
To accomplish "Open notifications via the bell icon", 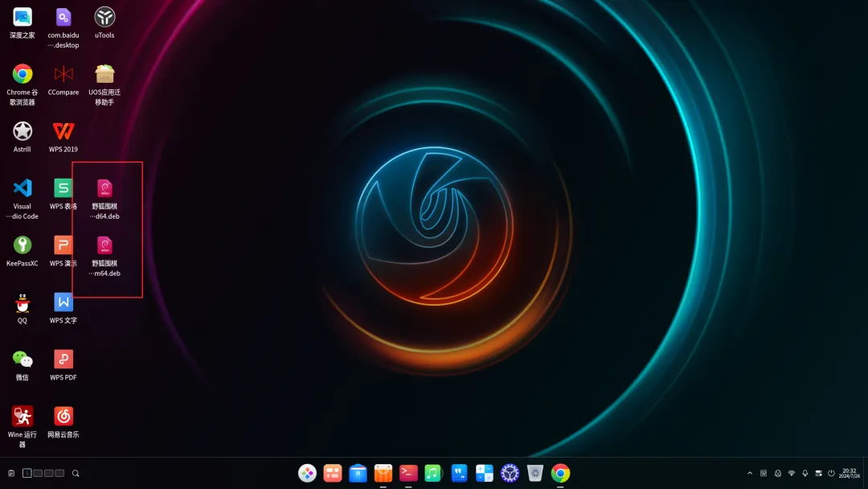I will 805,473.
